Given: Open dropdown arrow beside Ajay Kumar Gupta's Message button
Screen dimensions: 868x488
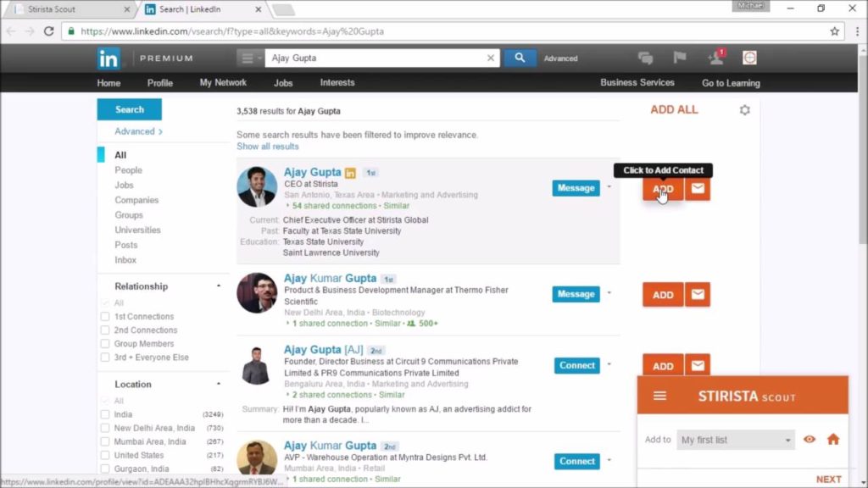Looking at the screenshot, I should [x=609, y=292].
